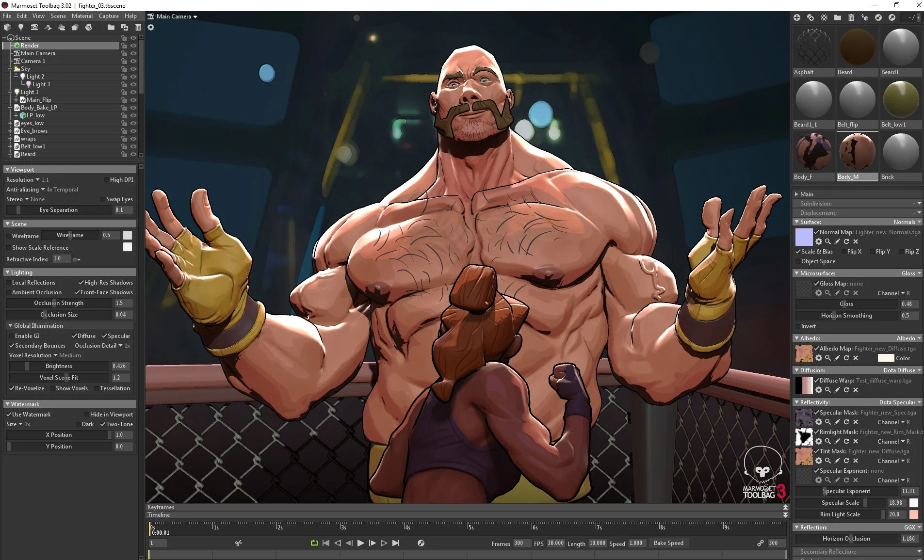This screenshot has height=560, width=924.
Task: Click the Bake Speed button
Action: pos(668,543)
